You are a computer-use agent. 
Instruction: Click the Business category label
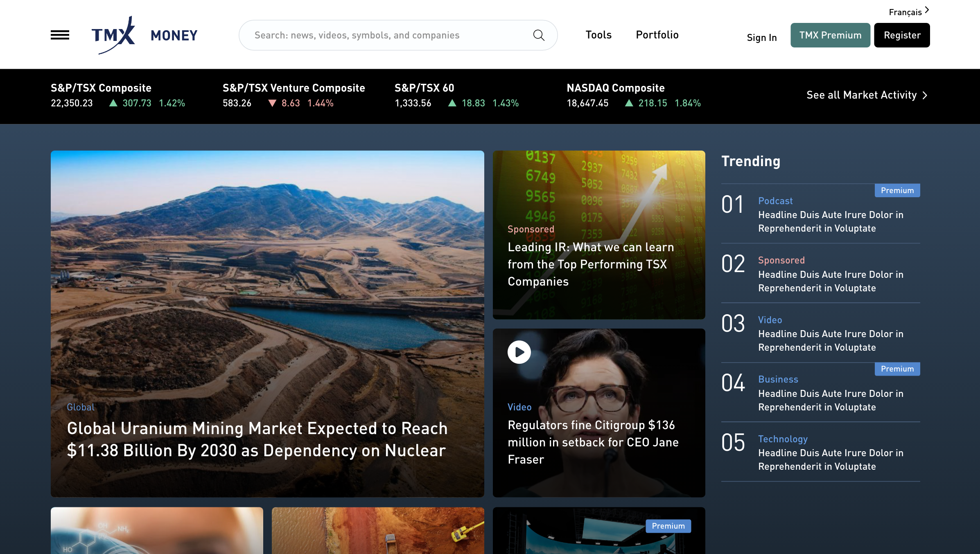click(778, 379)
